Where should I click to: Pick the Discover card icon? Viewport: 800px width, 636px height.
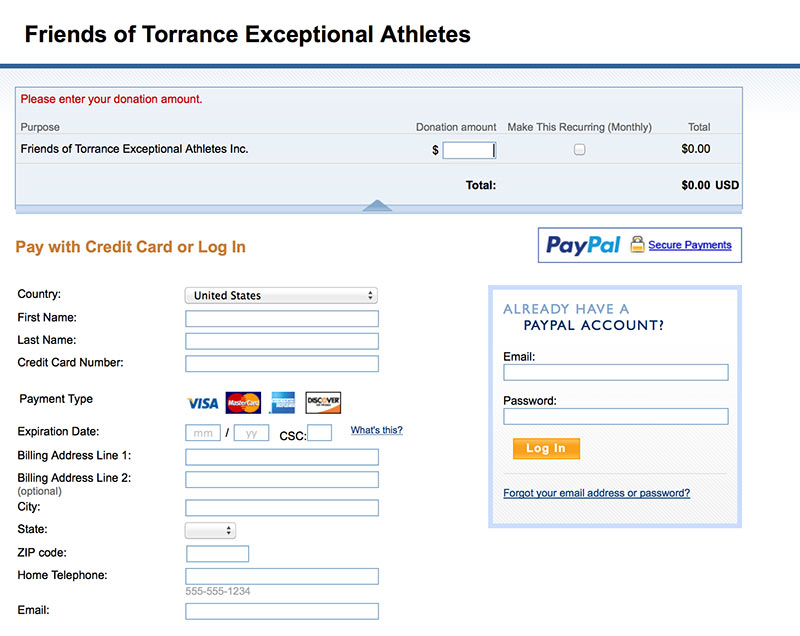click(x=323, y=403)
